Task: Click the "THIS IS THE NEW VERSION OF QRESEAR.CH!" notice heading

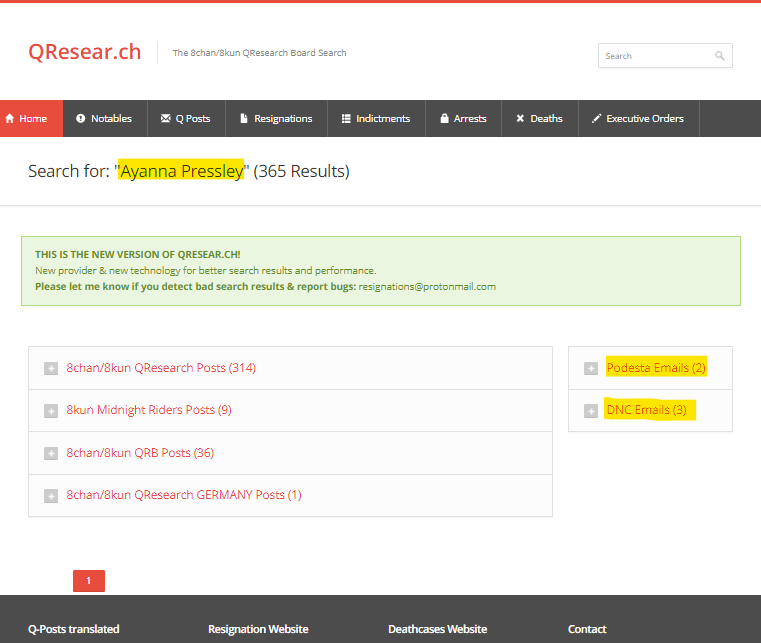Action: coord(138,254)
